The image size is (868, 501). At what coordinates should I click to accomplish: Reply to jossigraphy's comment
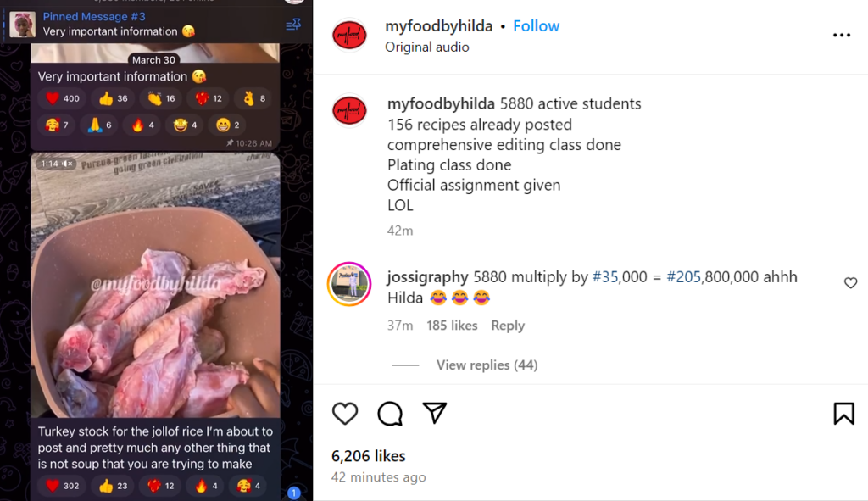tap(508, 326)
